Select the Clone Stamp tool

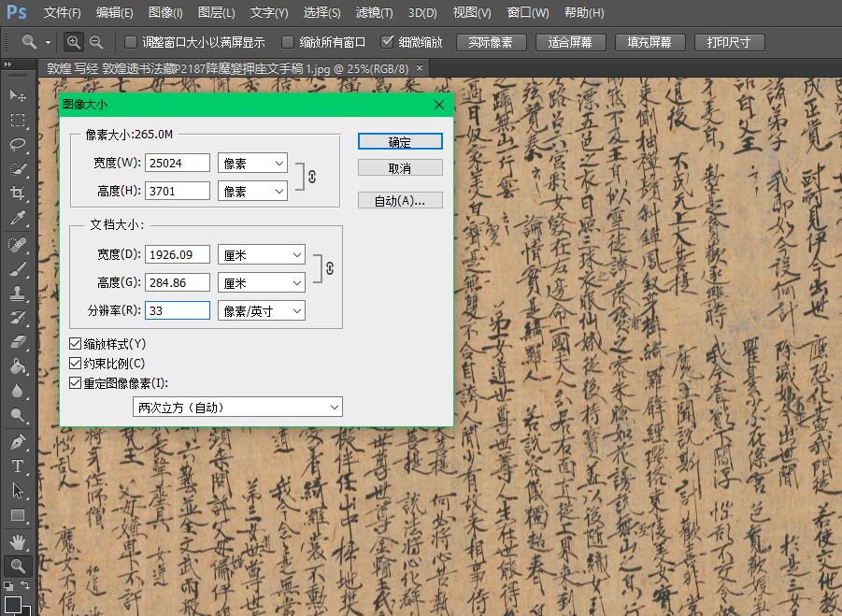(x=17, y=294)
